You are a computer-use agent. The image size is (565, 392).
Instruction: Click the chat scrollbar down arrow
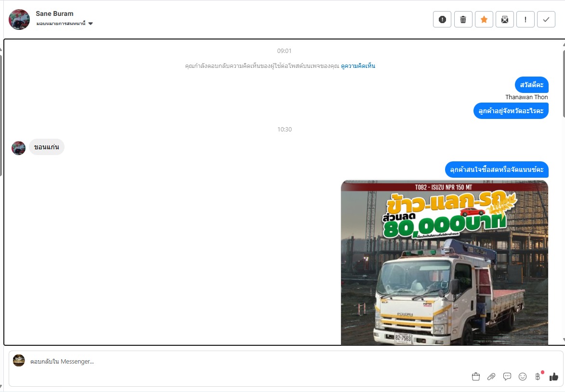(x=564, y=340)
